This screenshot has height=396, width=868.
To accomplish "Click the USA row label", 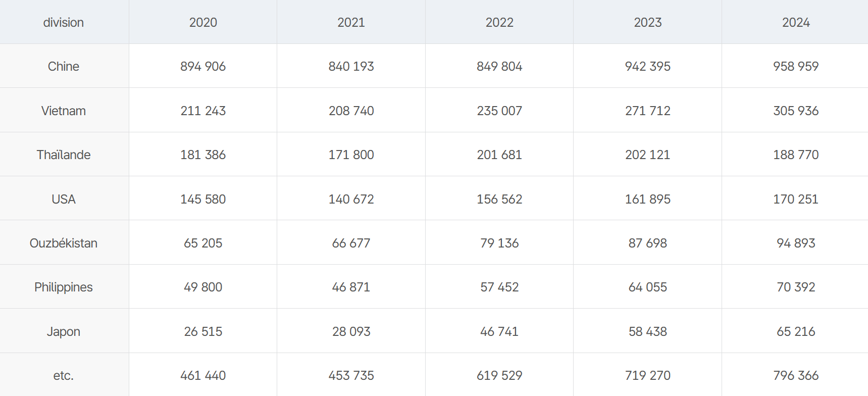I will (64, 199).
